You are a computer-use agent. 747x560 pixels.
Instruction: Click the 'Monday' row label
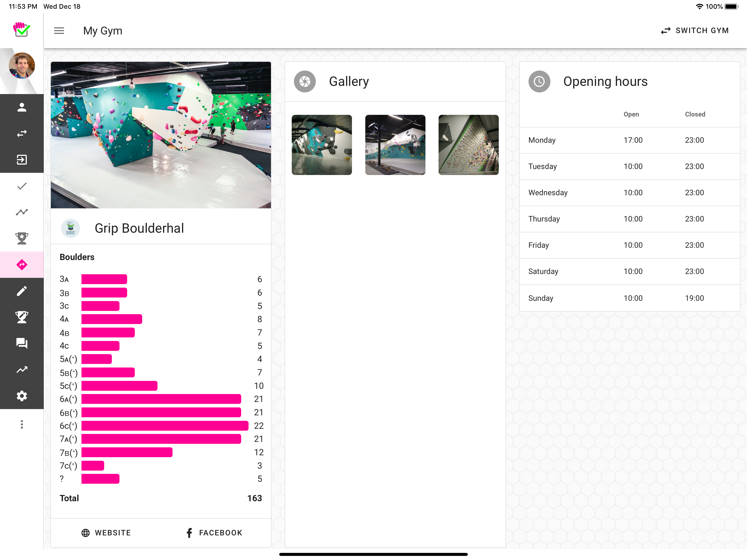pyautogui.click(x=542, y=140)
